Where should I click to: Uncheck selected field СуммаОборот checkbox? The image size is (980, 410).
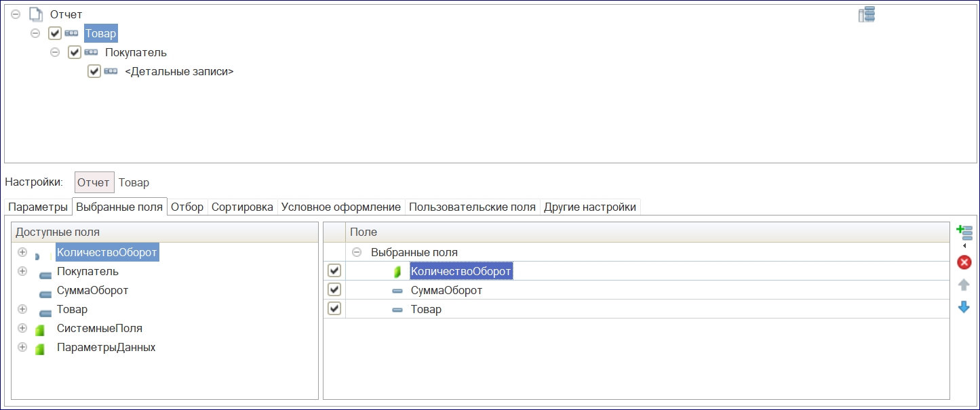[334, 290]
